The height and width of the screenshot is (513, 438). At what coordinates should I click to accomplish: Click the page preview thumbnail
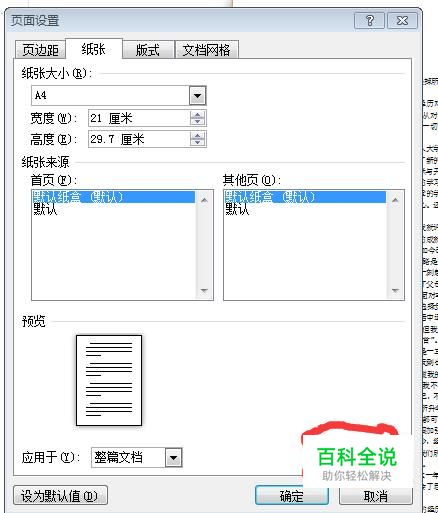point(109,380)
